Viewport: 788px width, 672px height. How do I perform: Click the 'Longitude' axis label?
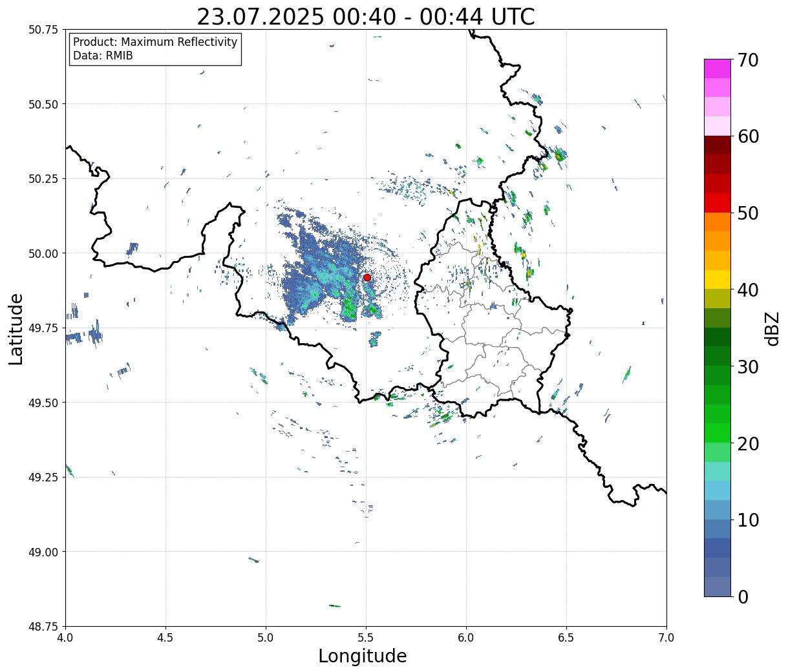point(363,656)
